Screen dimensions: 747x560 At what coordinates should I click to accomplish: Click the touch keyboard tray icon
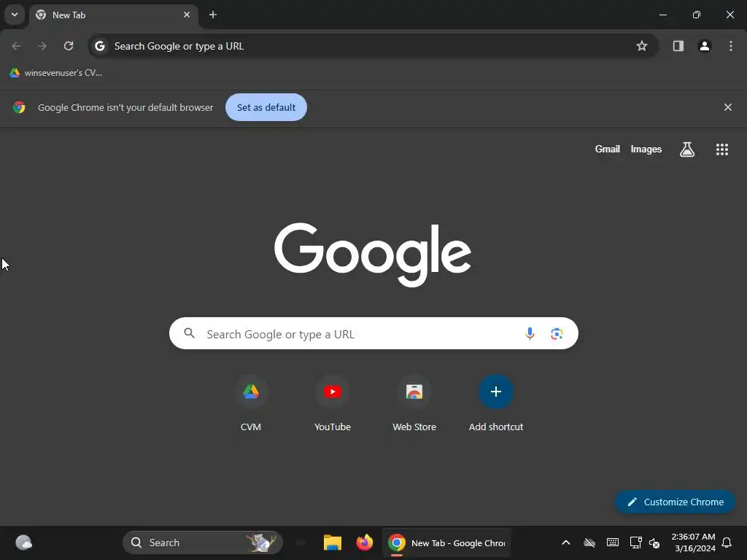pos(613,542)
